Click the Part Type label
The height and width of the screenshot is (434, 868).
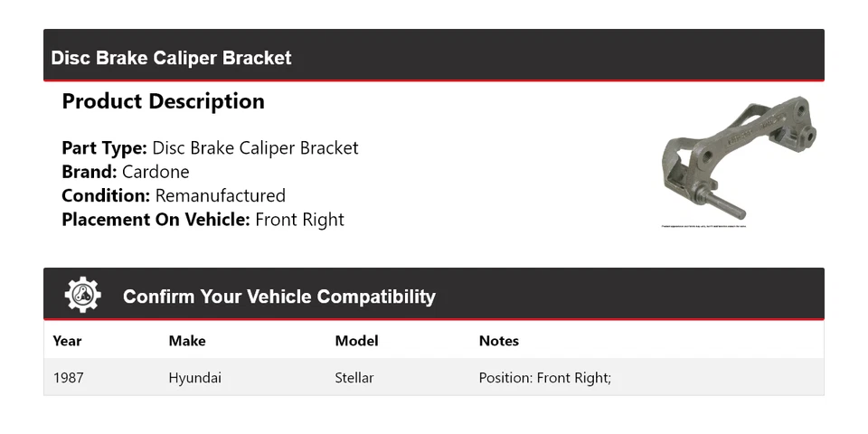point(104,148)
